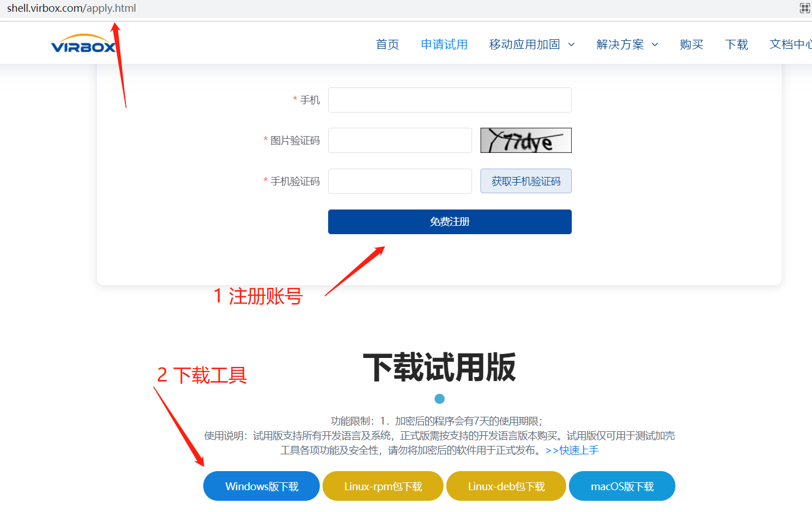The height and width of the screenshot is (512, 812).
Task: Click Linux-rpm包下载 button
Action: pyautogui.click(x=383, y=486)
